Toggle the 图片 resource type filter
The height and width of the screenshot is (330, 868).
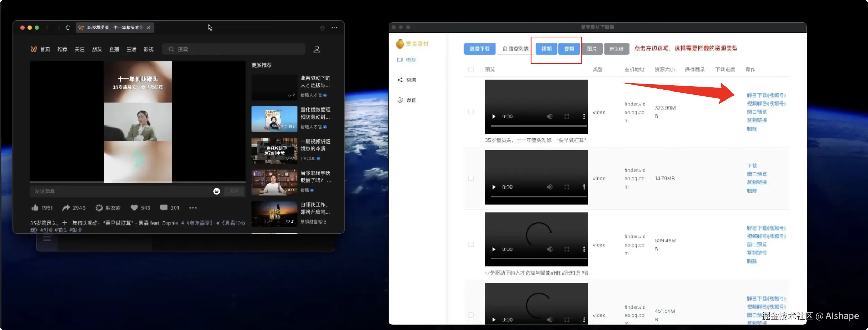tap(592, 49)
